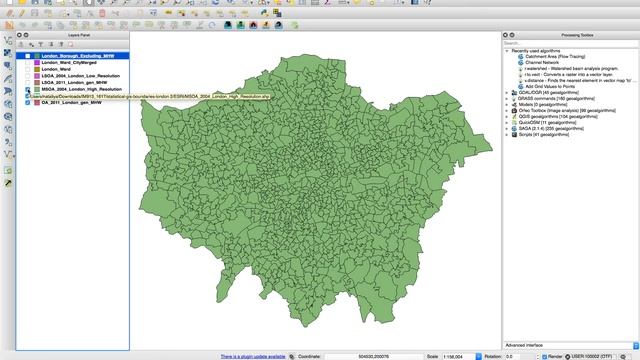
Task: Expand SAGA (2.1.4) group
Action: [507, 129]
